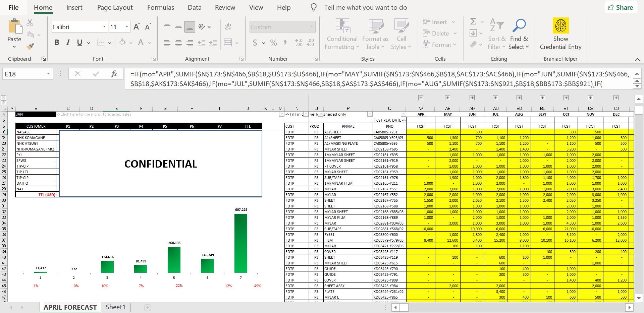The height and width of the screenshot is (313, 644).
Task: Click Insert Function fx icon
Action: (114, 74)
